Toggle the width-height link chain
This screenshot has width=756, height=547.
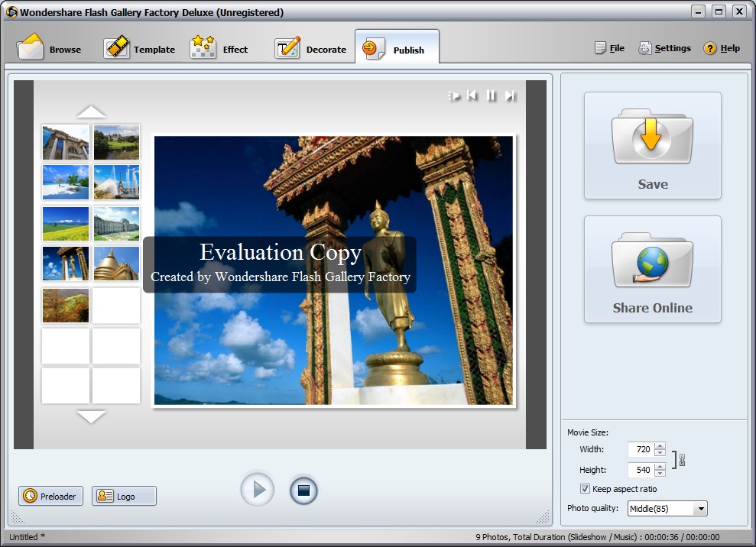pyautogui.click(x=683, y=459)
